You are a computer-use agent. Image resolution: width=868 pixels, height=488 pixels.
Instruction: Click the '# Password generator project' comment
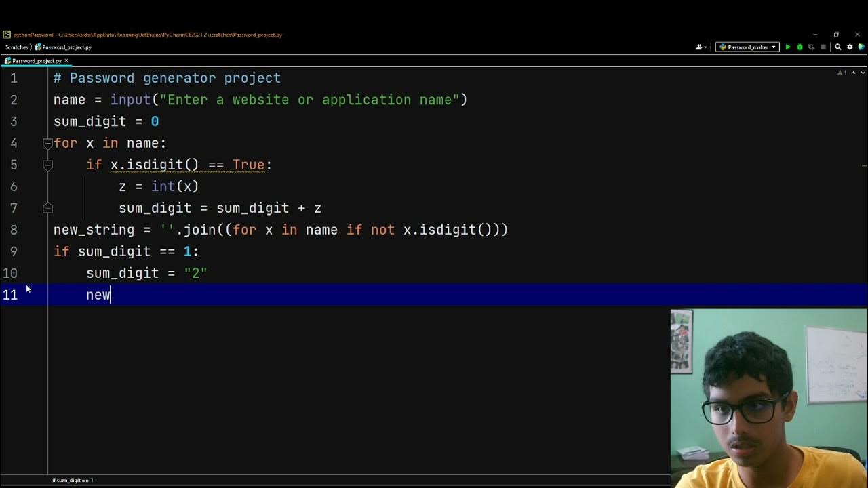[x=167, y=78]
